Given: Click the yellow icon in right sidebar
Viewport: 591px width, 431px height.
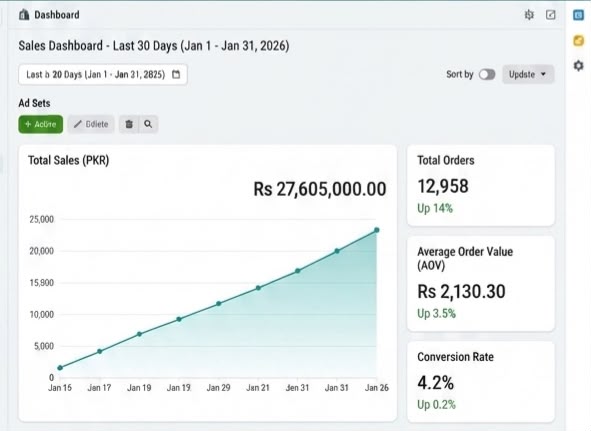Looking at the screenshot, I should tap(578, 40).
